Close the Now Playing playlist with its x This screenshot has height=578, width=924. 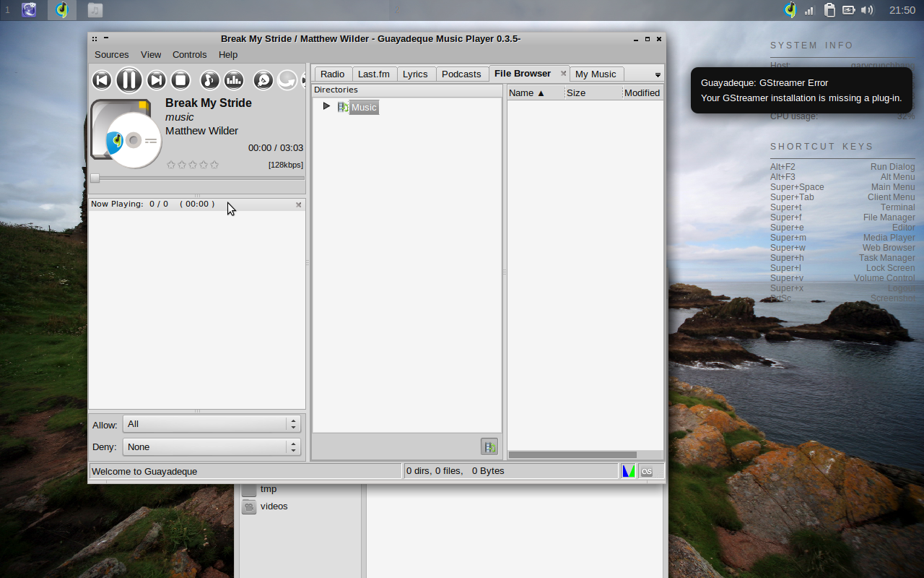pyautogui.click(x=298, y=204)
